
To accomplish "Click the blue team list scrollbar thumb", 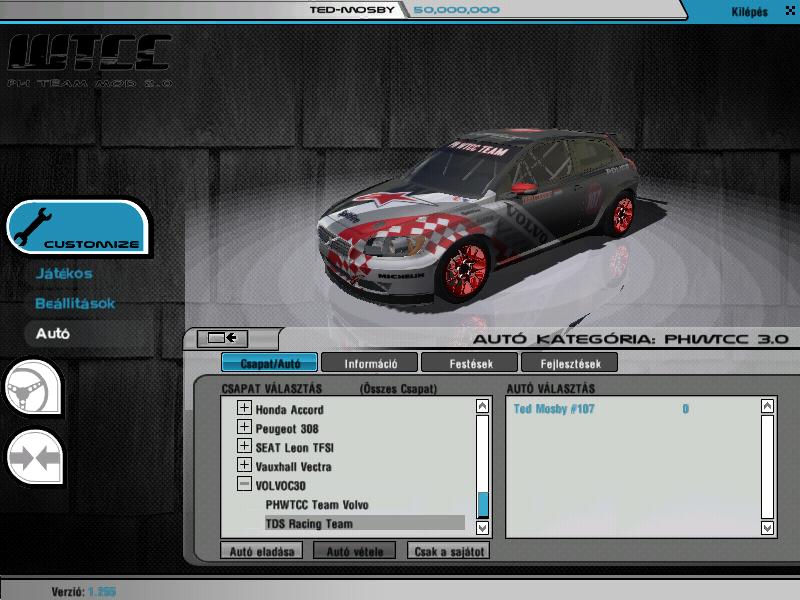I will click(482, 504).
